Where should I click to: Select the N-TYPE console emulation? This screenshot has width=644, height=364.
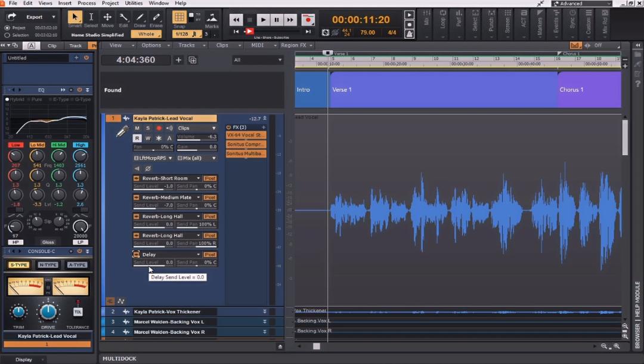click(x=48, y=265)
